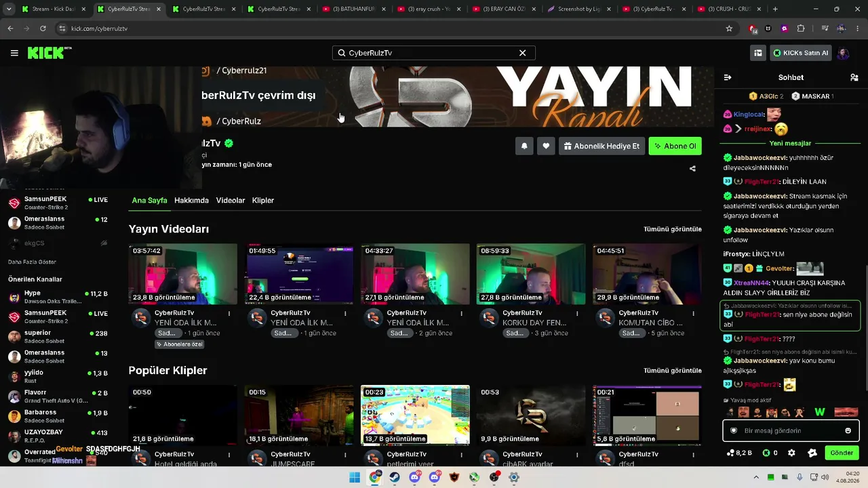868x488 pixels.
Task: View all in Popüler Klipler section
Action: 672,371
